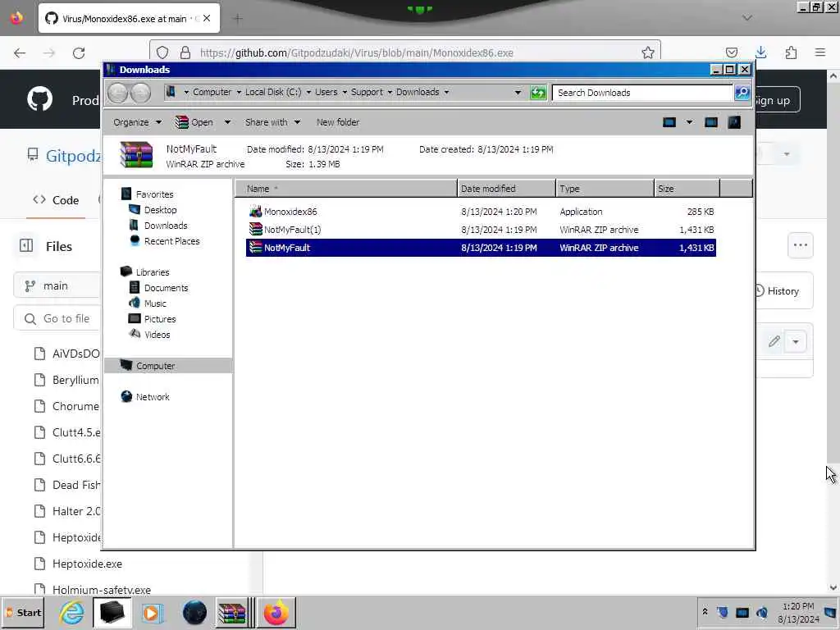Open the Firefox hamburger menu
The height and width of the screenshot is (630, 840).
[x=820, y=52]
